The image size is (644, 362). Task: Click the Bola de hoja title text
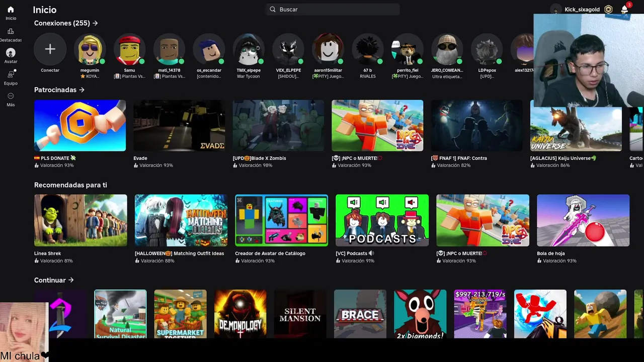tap(551, 253)
